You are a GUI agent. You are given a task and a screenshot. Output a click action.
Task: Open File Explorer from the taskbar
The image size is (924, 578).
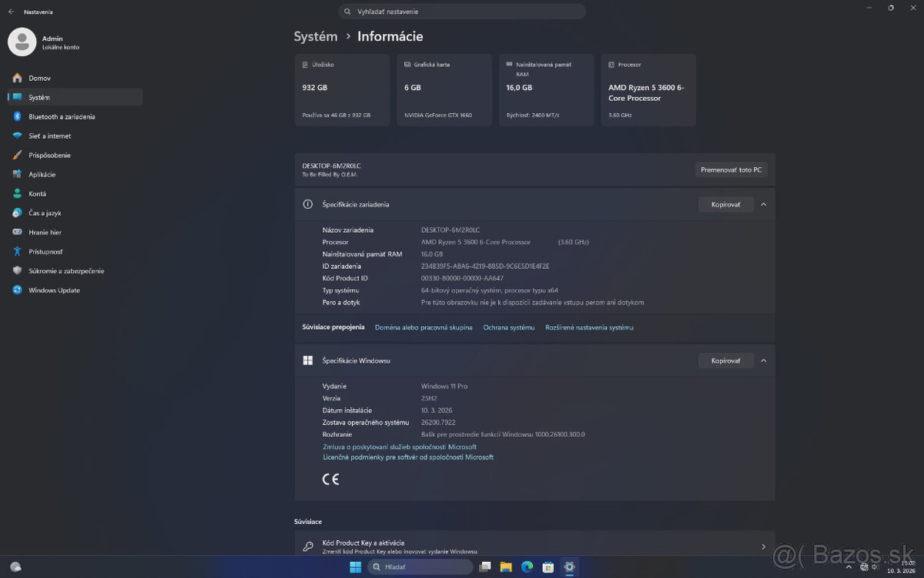pos(506,567)
